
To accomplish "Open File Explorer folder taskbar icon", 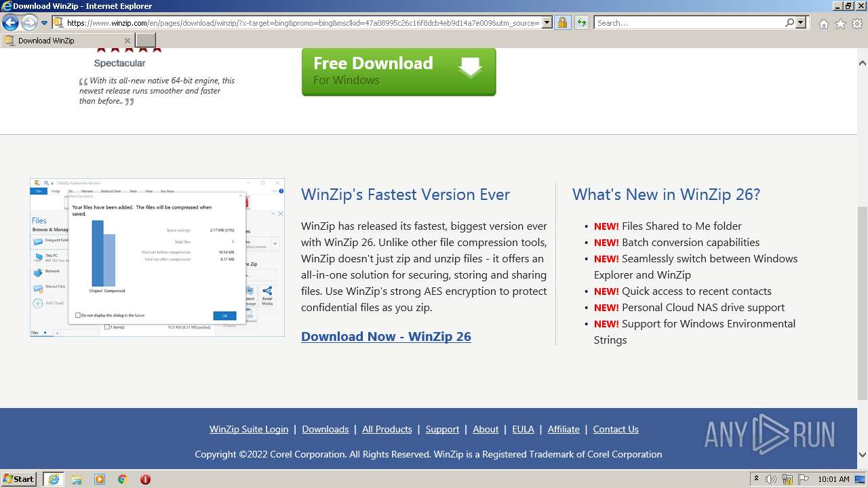I will pos(77,479).
